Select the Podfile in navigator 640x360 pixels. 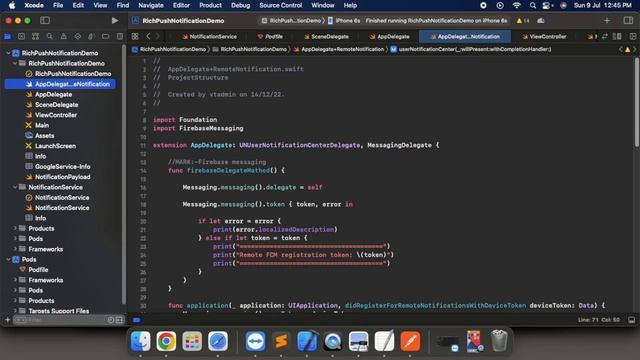[x=38, y=269]
